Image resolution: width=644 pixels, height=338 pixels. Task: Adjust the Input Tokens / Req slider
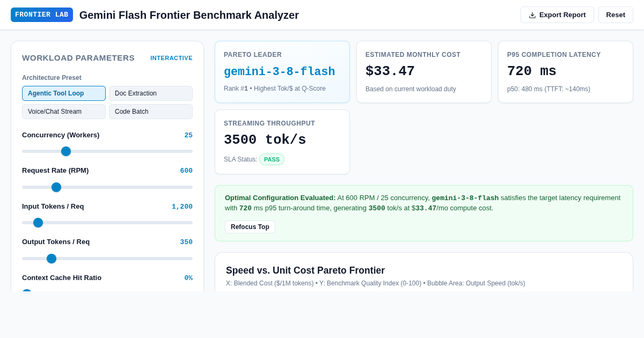pos(107,223)
